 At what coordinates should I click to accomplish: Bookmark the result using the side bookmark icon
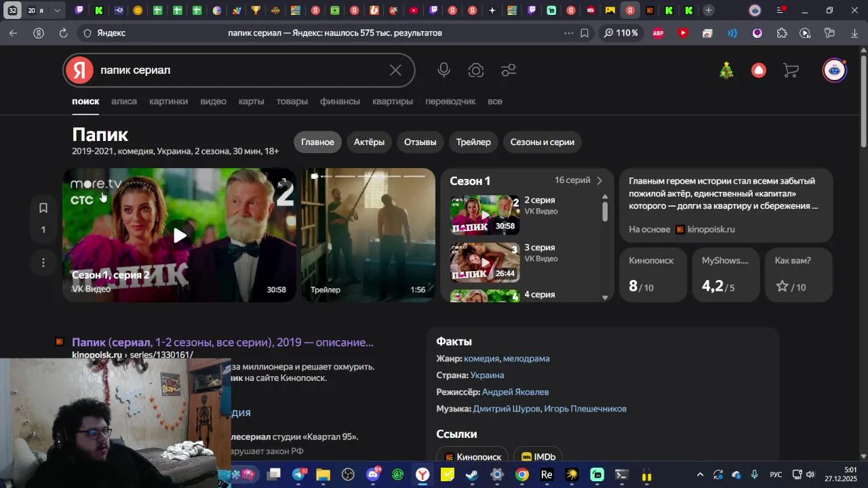[43, 207]
